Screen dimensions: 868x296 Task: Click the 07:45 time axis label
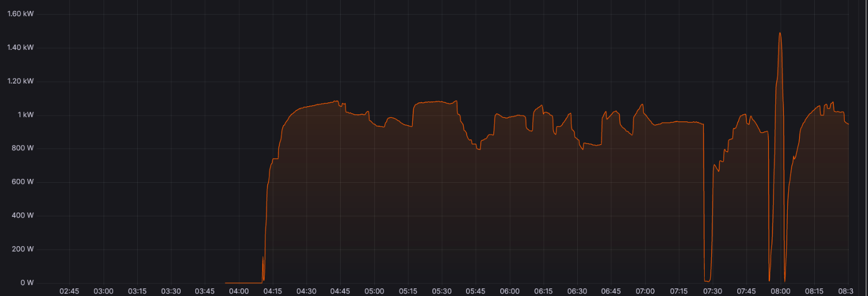746,291
